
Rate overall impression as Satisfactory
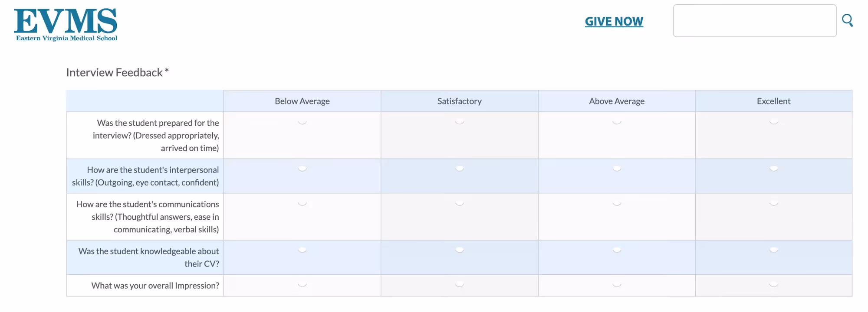(x=459, y=285)
